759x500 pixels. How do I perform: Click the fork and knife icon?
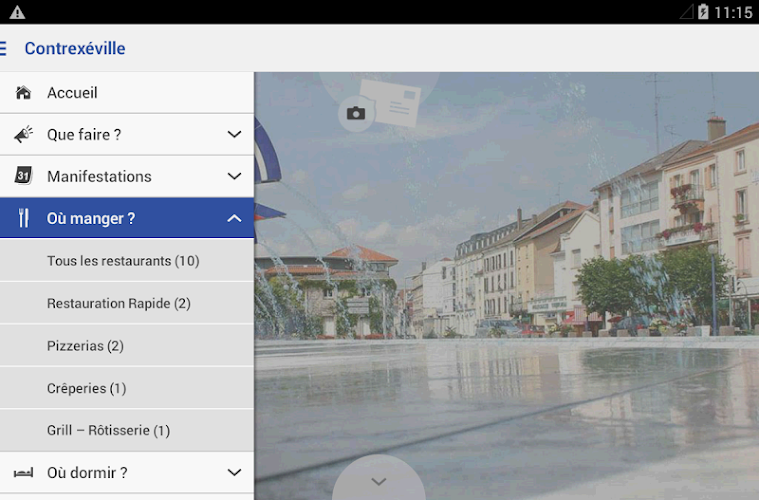tap(23, 218)
